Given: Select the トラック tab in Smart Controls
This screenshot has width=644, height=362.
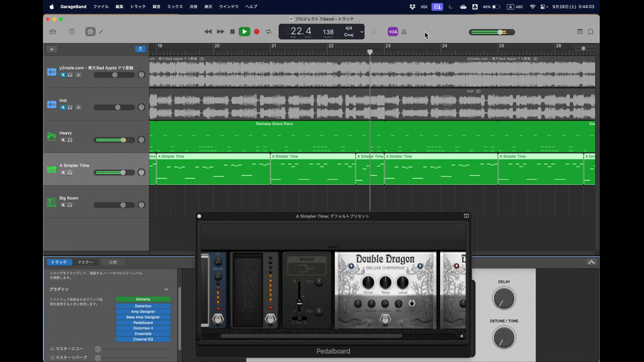Looking at the screenshot, I should (59, 262).
